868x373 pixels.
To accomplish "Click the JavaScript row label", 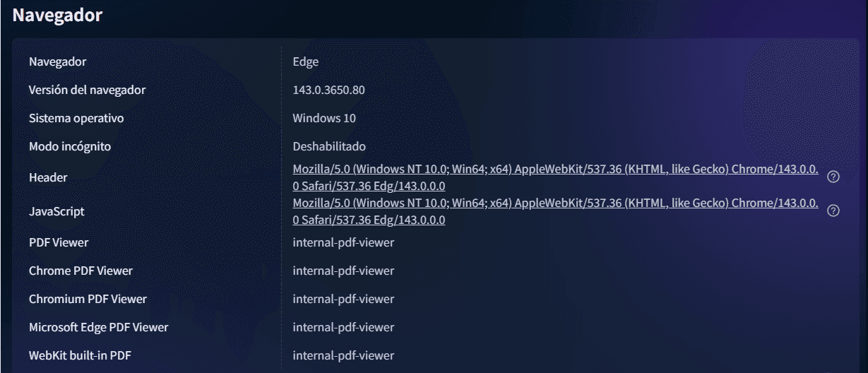I will pyautogui.click(x=55, y=211).
